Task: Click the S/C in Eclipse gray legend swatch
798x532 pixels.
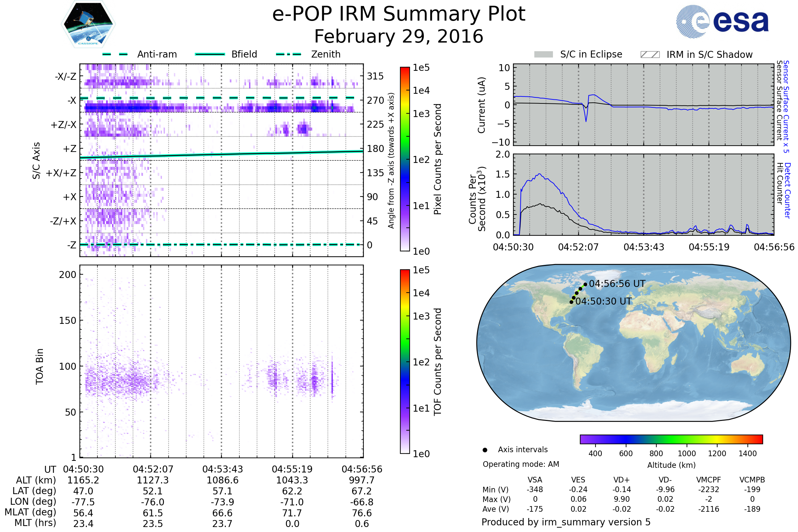Action: tap(543, 55)
